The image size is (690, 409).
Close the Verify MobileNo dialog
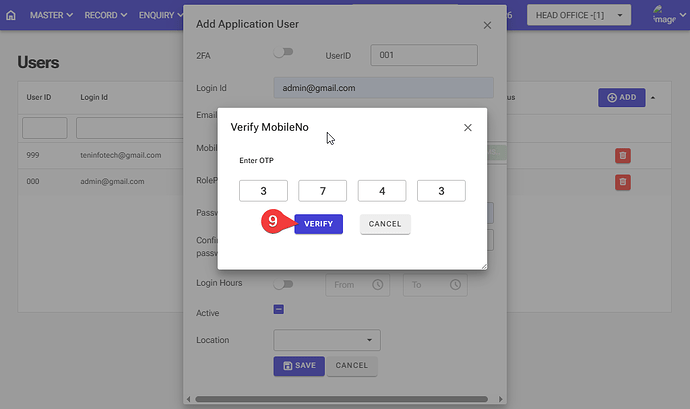pos(467,128)
